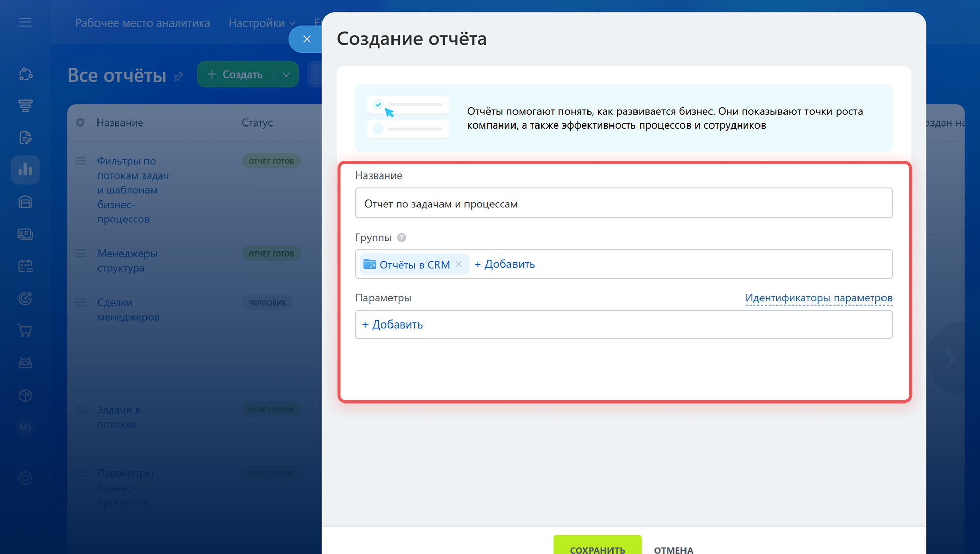This screenshot has width=980, height=554.
Task: Close the report creation side panel
Action: tap(307, 39)
